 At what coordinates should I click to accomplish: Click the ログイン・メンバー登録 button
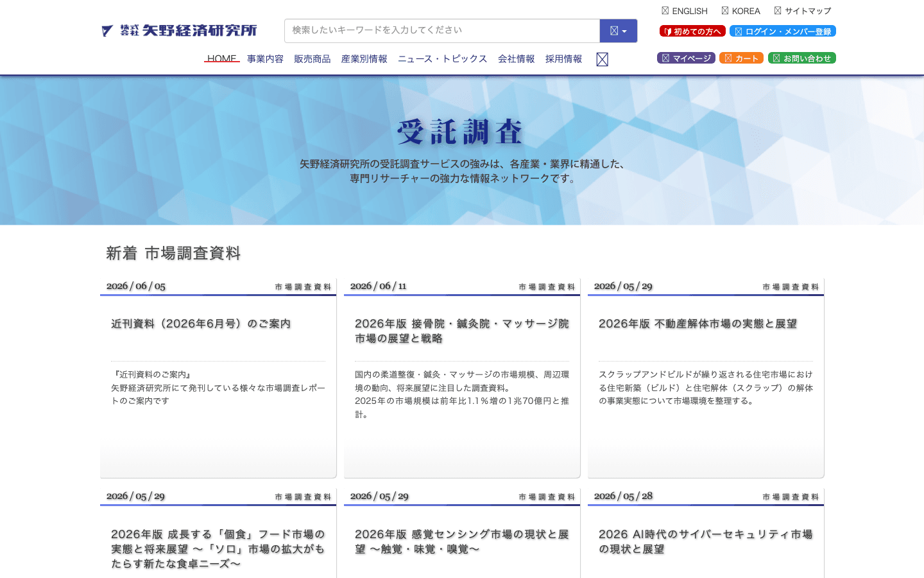coord(783,31)
